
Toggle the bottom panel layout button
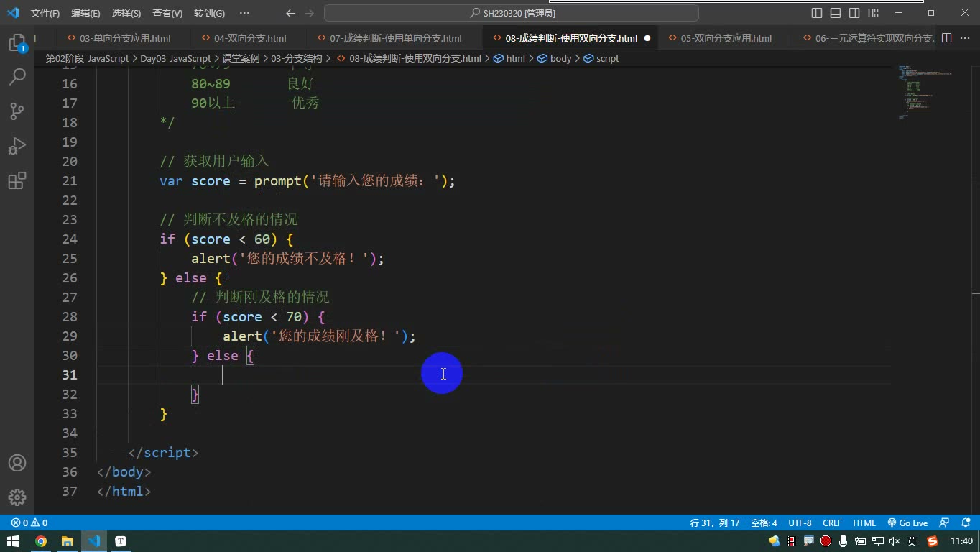836,13
